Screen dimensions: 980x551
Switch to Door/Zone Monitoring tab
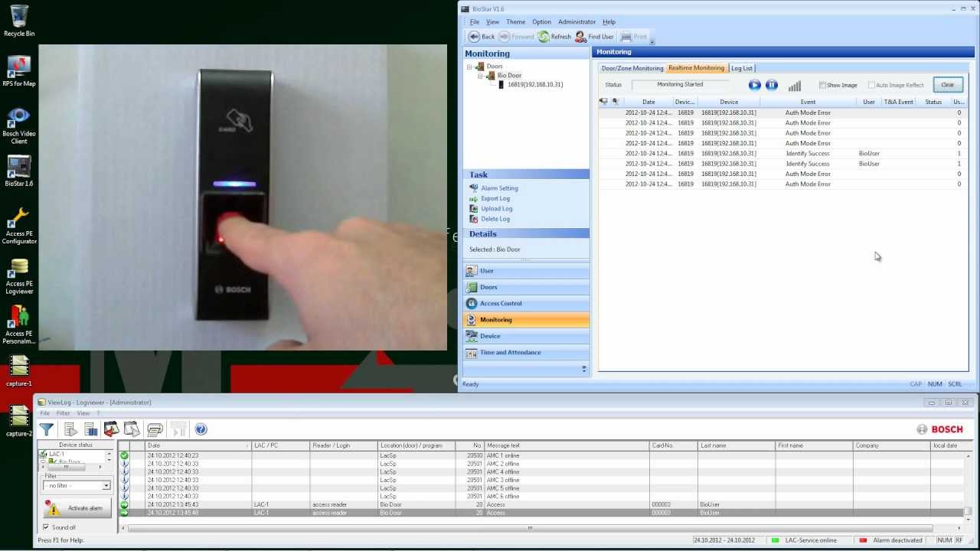pyautogui.click(x=632, y=68)
